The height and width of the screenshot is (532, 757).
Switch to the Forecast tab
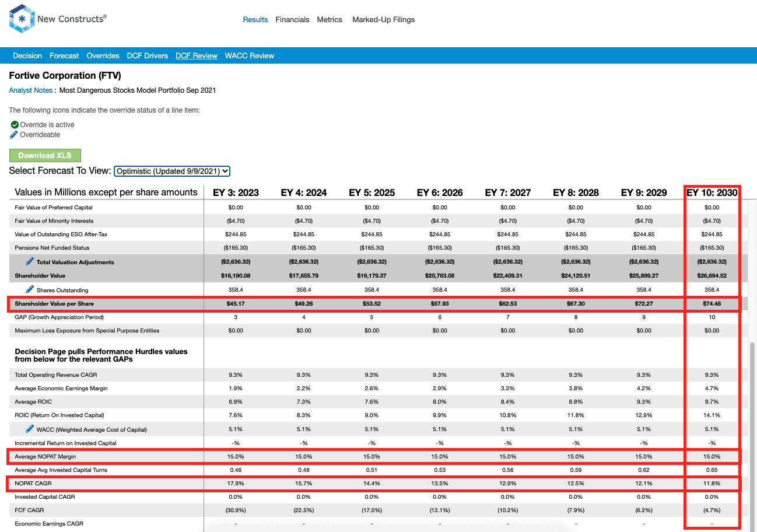[x=64, y=56]
